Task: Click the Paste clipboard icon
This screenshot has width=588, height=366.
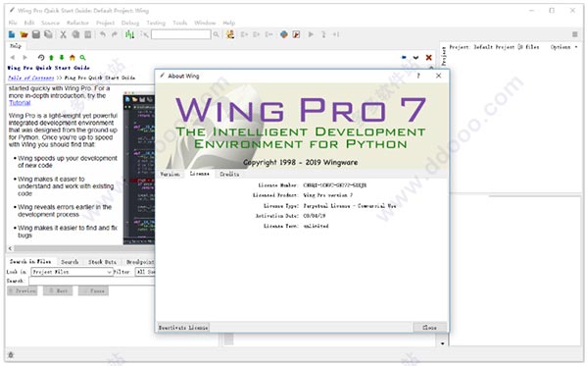Action: [88, 34]
